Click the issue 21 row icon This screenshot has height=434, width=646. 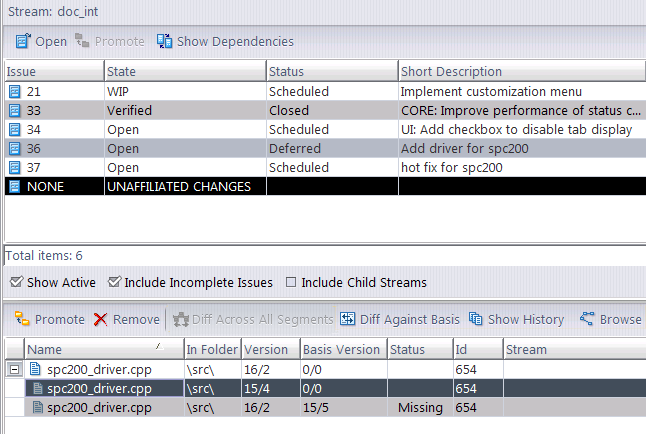click(15, 91)
